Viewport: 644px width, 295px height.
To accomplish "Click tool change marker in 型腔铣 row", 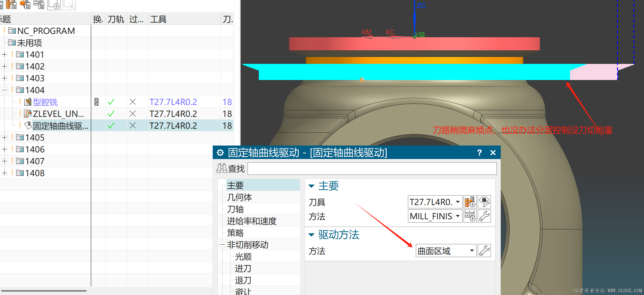I will (96, 102).
